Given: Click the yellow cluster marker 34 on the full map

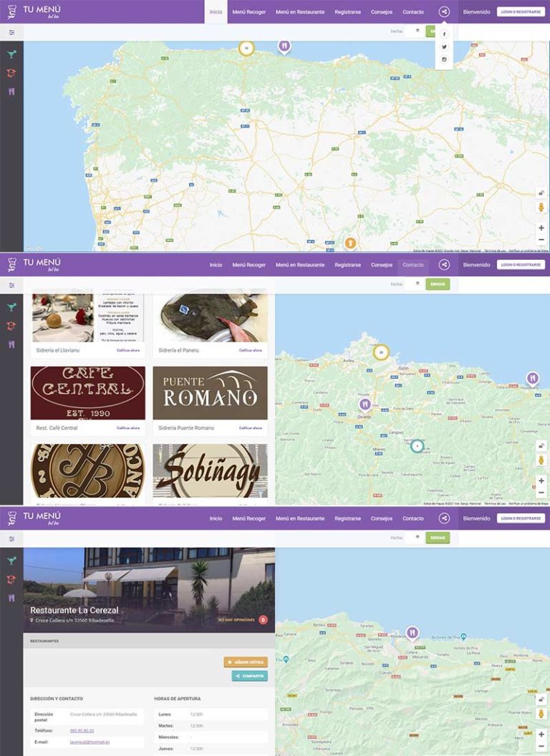Looking at the screenshot, I should pos(246,48).
